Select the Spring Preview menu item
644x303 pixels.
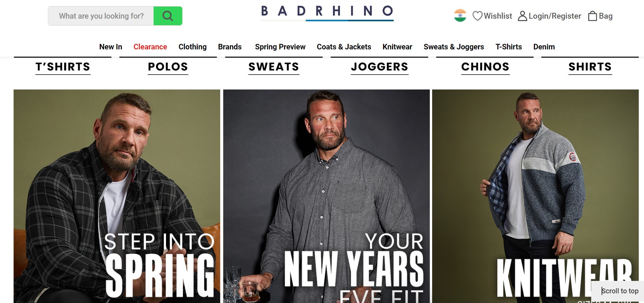point(280,47)
